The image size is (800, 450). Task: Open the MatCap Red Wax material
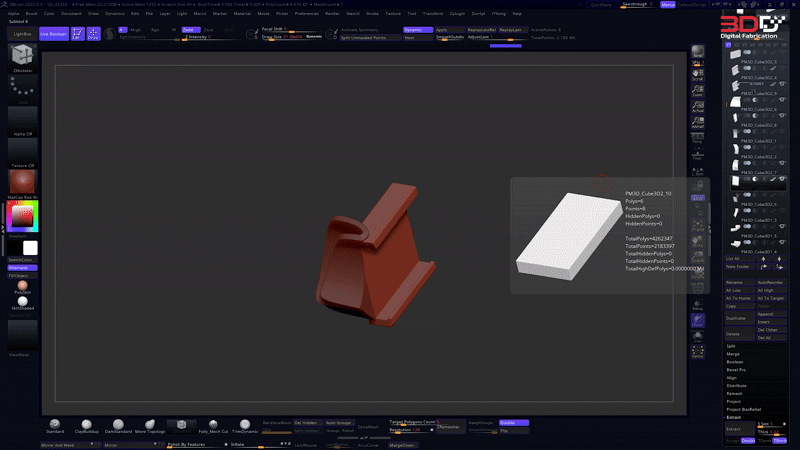[21, 181]
